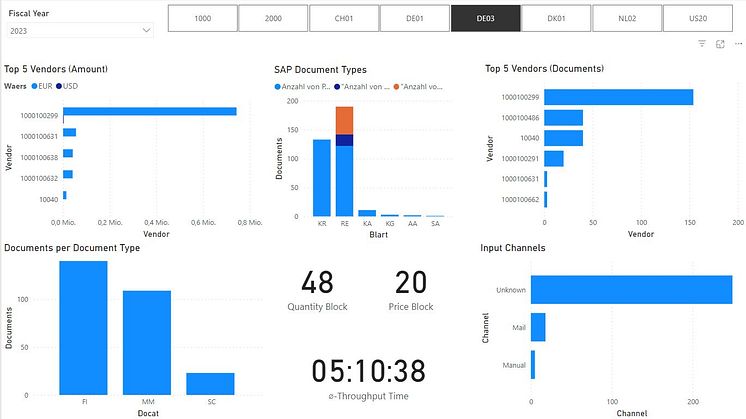Viewport: 746px width, 419px height.
Task: Click the 1000100662 vendor label
Action: coord(520,199)
